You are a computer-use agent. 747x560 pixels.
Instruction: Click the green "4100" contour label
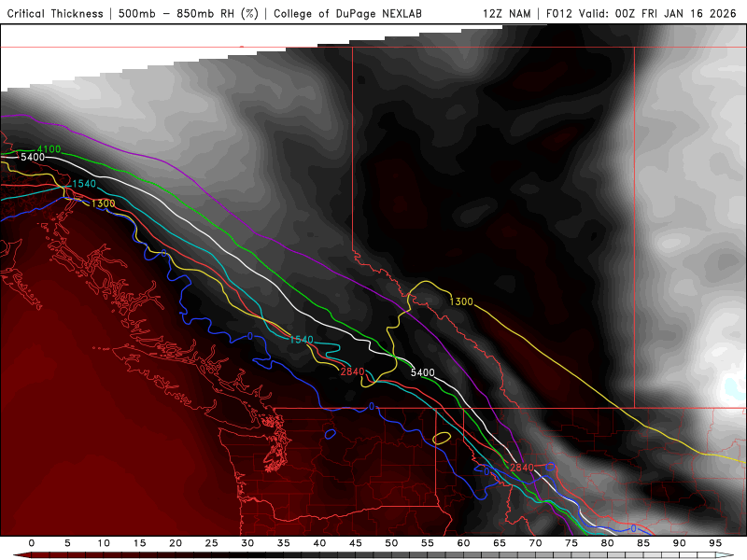[49, 149]
